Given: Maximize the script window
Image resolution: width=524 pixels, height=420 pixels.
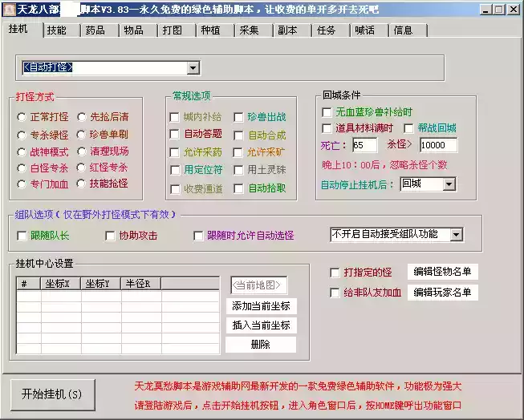Looking at the screenshot, I should pyautogui.click(x=498, y=10).
